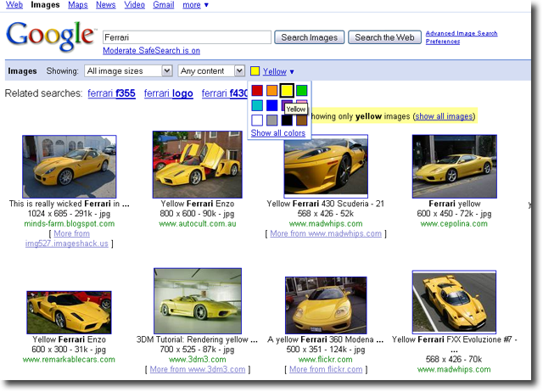Open the Gmail link in top bar
Viewport: 543px width, 392px height.
click(x=164, y=5)
